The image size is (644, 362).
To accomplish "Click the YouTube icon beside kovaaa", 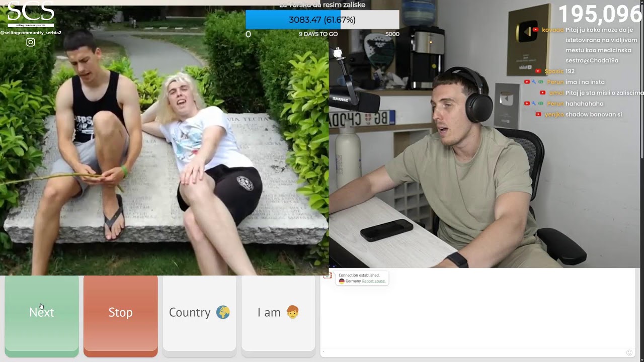I will click(x=536, y=30).
